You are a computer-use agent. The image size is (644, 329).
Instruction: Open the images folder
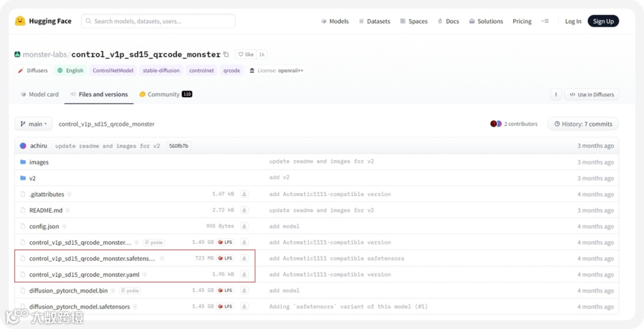point(39,162)
